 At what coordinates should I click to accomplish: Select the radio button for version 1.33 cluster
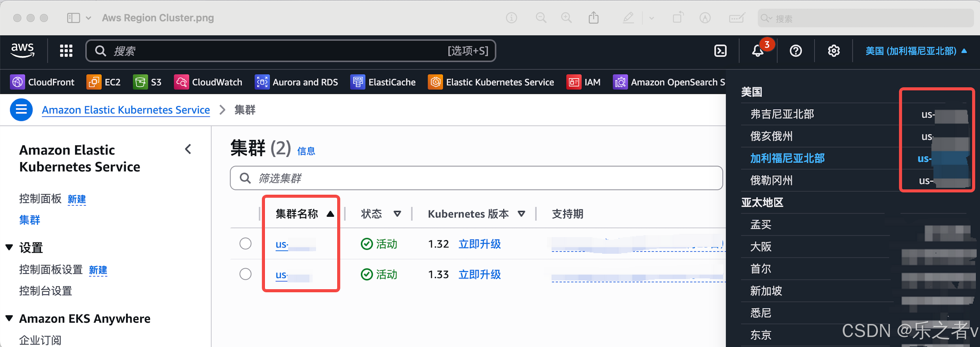[x=245, y=274]
